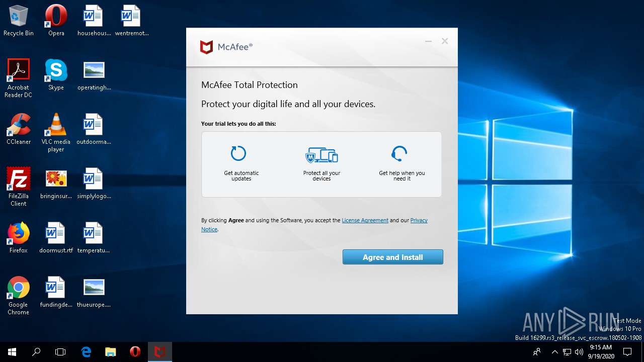644x362 pixels.
Task: Select the fundingde... Word document
Action: pyautogui.click(x=56, y=292)
